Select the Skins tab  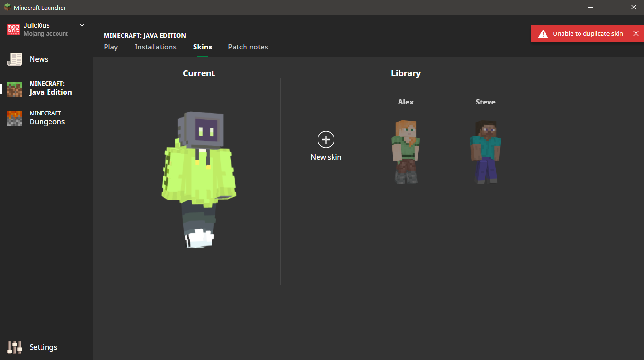203,47
